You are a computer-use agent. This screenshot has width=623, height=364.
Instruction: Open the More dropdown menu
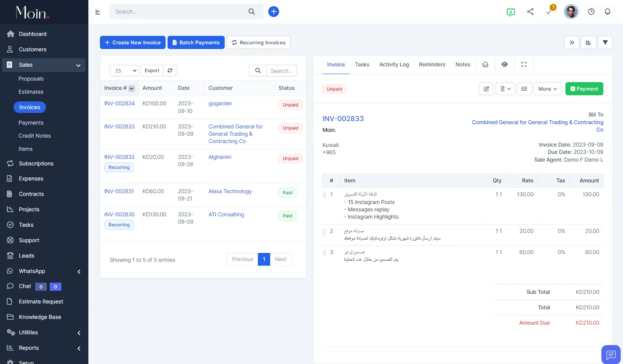tap(547, 89)
